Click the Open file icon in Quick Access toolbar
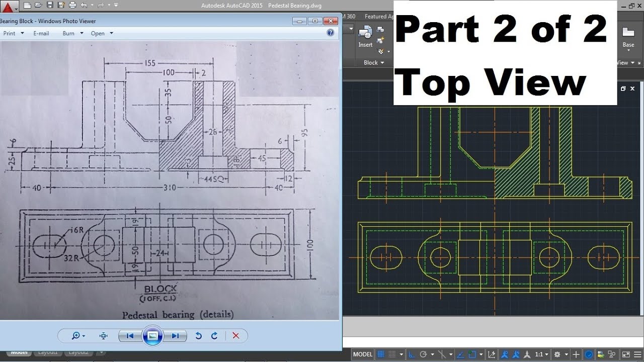The width and height of the screenshot is (644, 362). pos(38,6)
